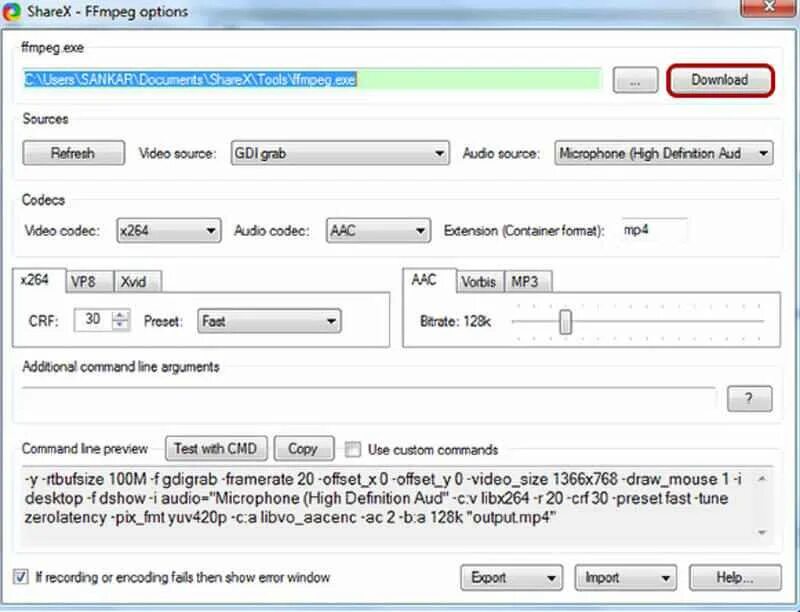Click the ffmpeg.exe path text field
The width and height of the screenshot is (800, 612).
pos(312,80)
